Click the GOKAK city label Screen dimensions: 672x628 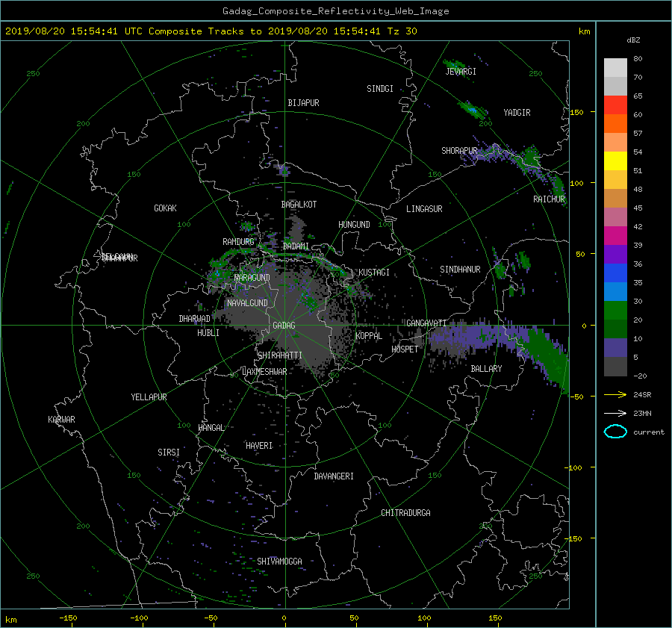(x=166, y=208)
